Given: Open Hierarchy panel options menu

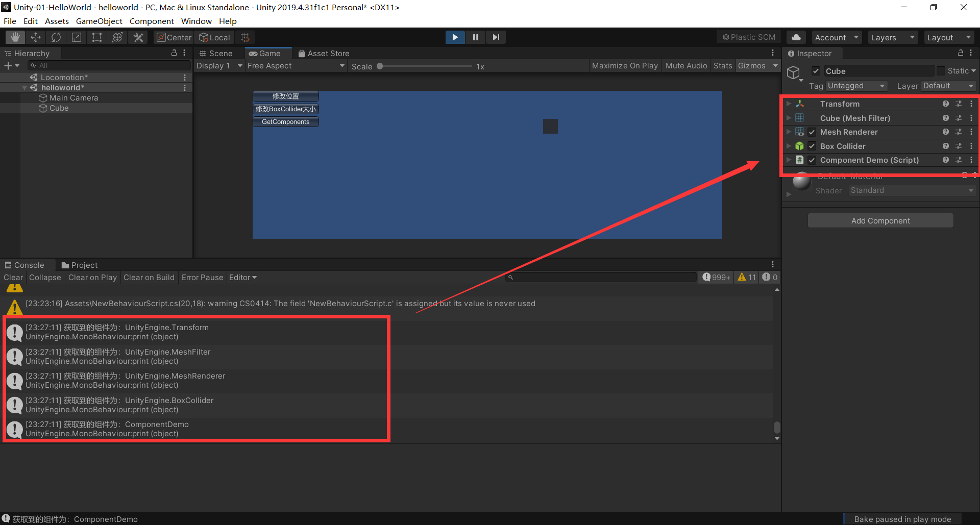Looking at the screenshot, I should pyautogui.click(x=184, y=53).
